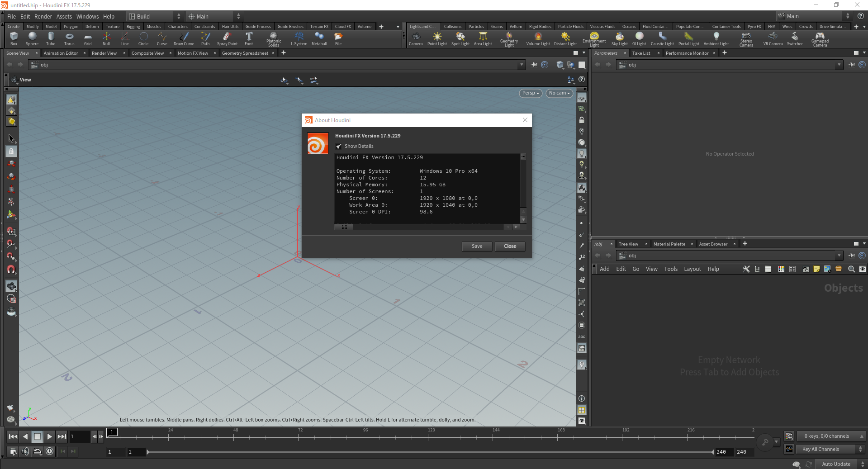
Task: Open the network editor Layout menu
Action: [692, 269]
